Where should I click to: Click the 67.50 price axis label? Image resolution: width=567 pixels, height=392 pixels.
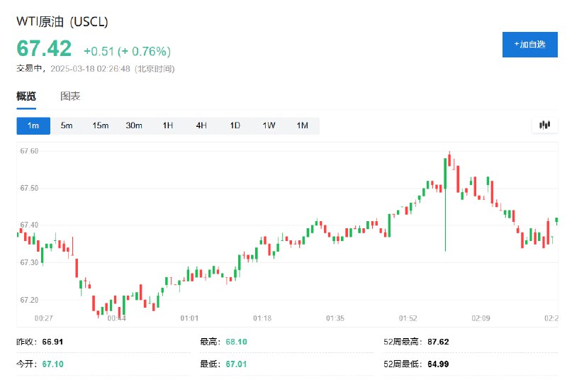pyautogui.click(x=29, y=188)
